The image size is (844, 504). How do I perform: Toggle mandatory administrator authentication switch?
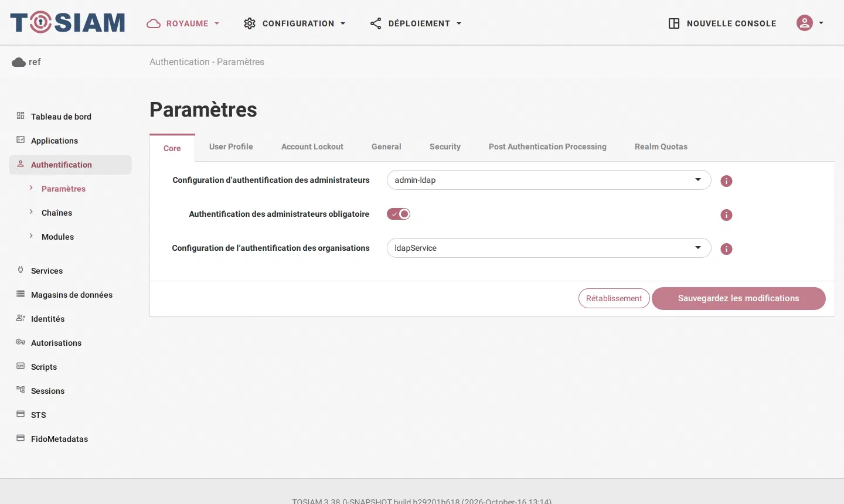[x=399, y=214]
